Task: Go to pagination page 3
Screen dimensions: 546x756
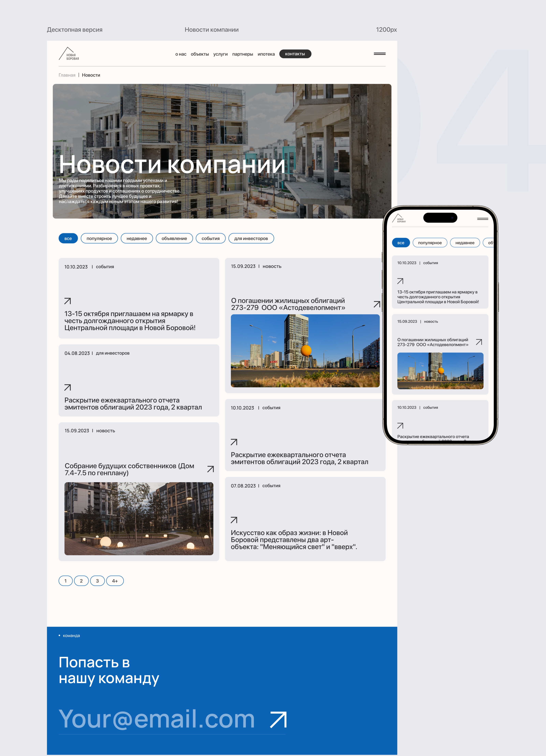Action: (97, 581)
